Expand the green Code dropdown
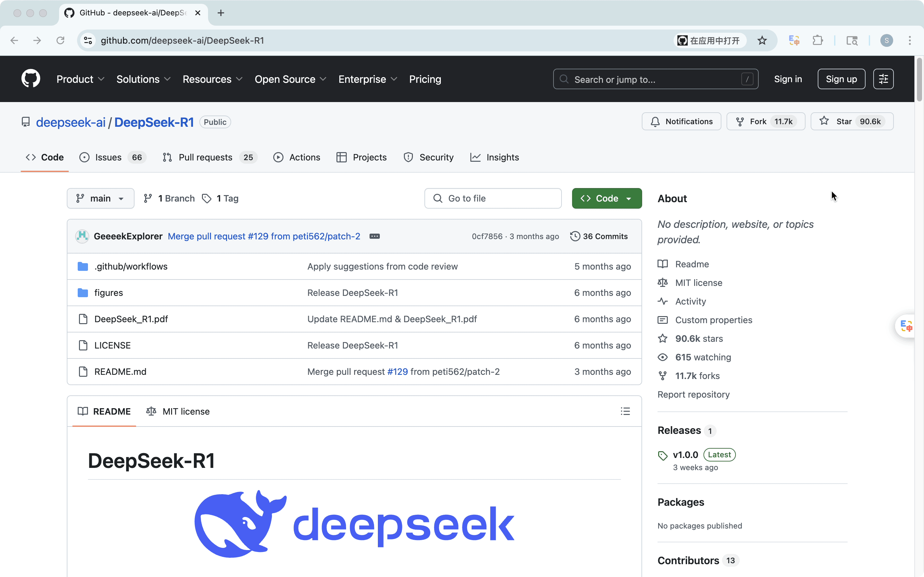This screenshot has height=577, width=924. click(x=606, y=198)
